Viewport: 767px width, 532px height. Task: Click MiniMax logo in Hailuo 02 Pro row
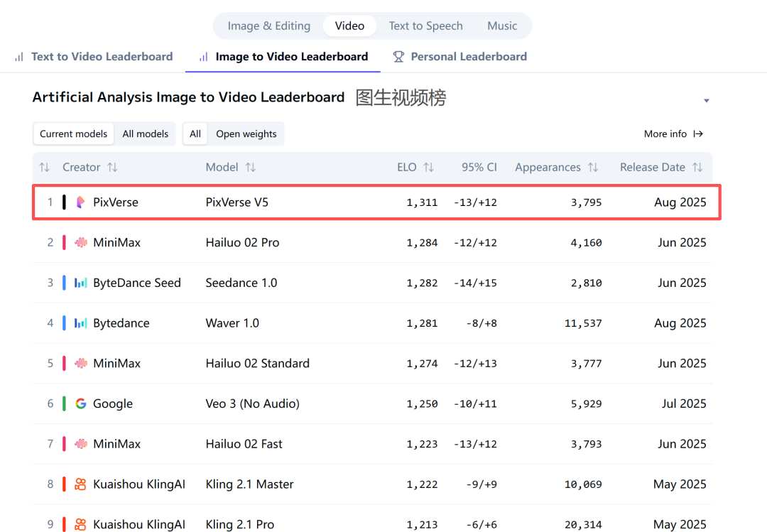[80, 242]
